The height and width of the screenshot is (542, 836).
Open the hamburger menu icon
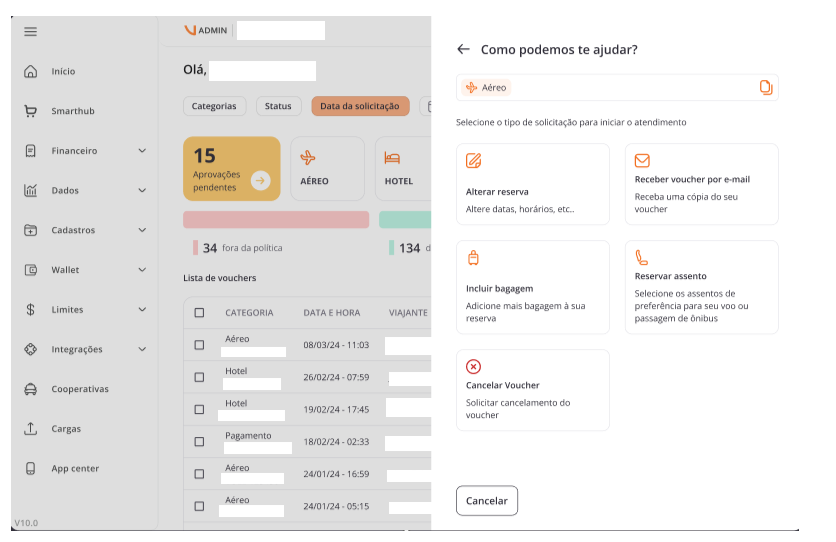click(30, 31)
